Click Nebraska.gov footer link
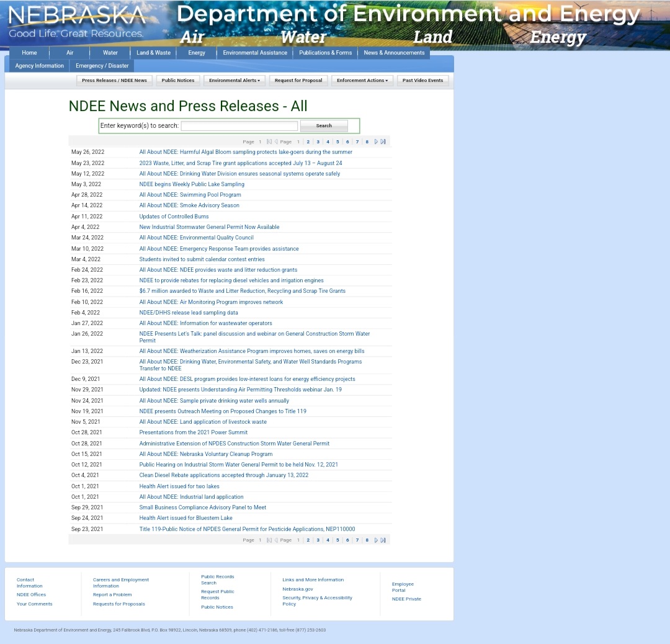Viewport: 670px width, 644px height. click(298, 589)
